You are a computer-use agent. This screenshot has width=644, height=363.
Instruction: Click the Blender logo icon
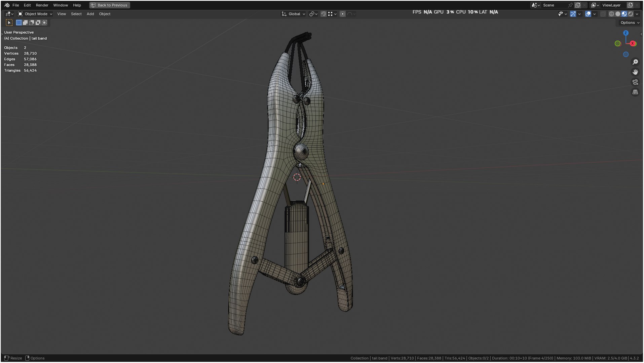7,5
